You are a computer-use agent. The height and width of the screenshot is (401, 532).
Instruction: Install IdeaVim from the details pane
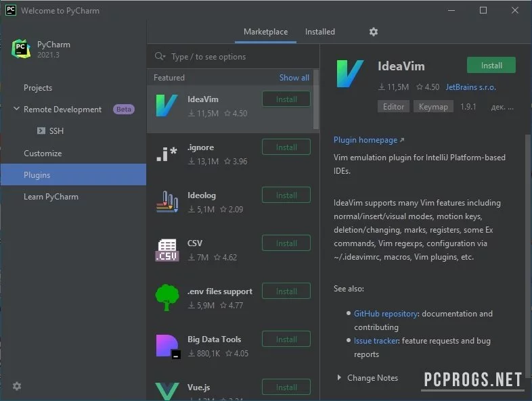point(491,66)
